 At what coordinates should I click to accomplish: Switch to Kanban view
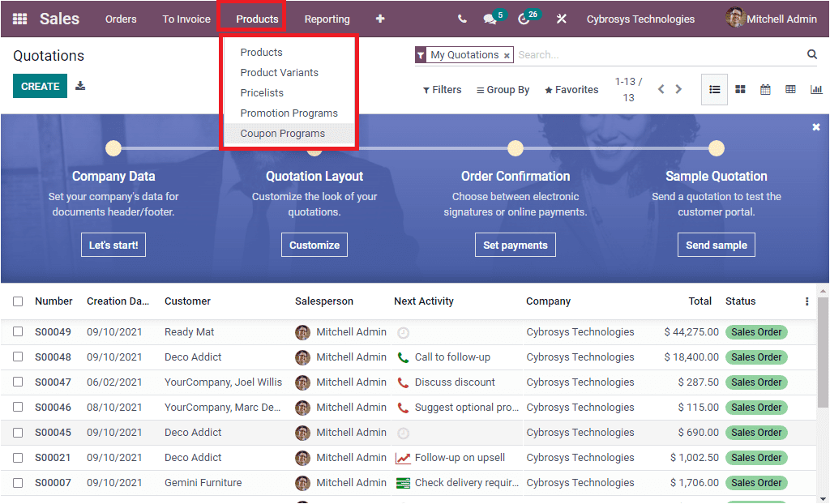coord(740,89)
